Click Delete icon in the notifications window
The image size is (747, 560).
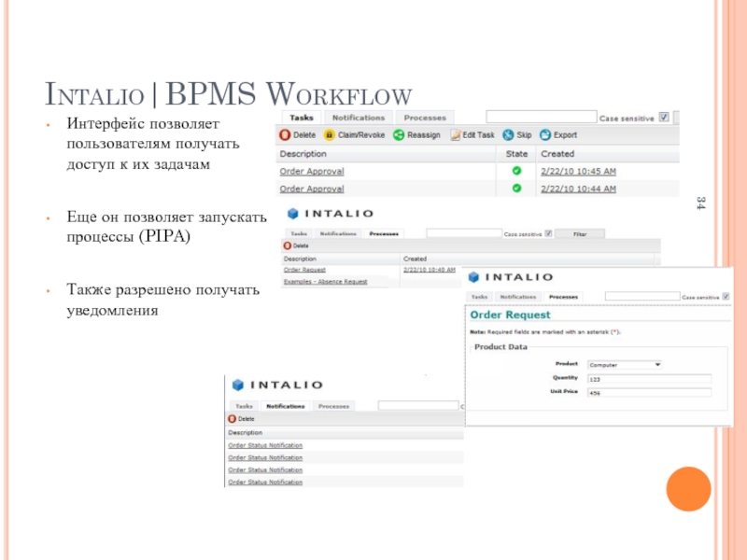click(232, 418)
